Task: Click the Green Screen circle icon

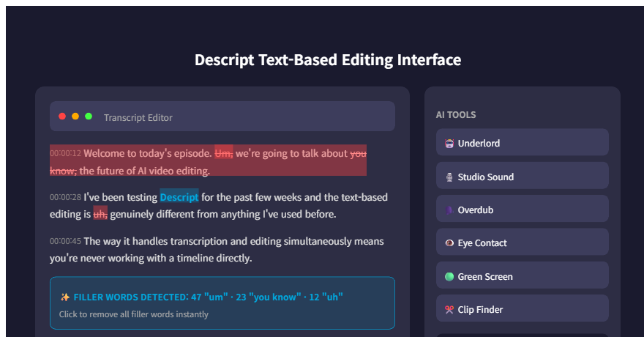Action: click(449, 277)
